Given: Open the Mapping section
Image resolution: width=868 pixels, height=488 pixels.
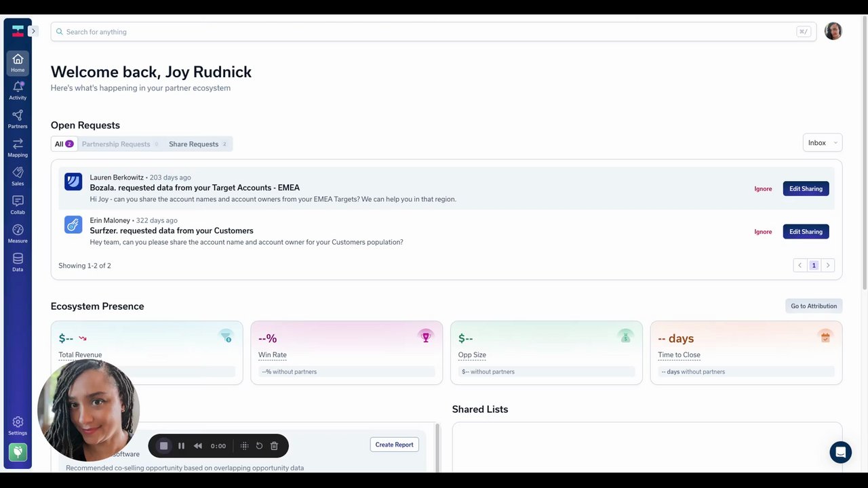Looking at the screenshot, I should pyautogui.click(x=18, y=148).
